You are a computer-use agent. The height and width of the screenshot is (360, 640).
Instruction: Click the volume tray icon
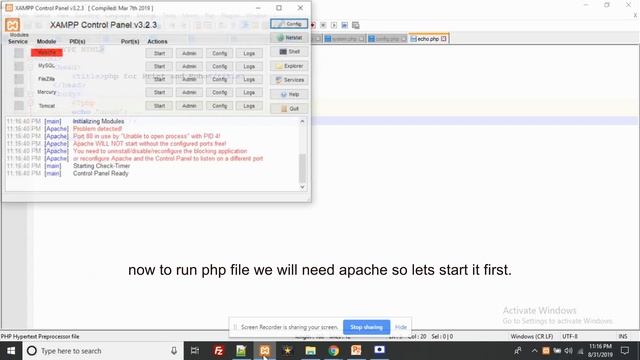click(x=568, y=351)
